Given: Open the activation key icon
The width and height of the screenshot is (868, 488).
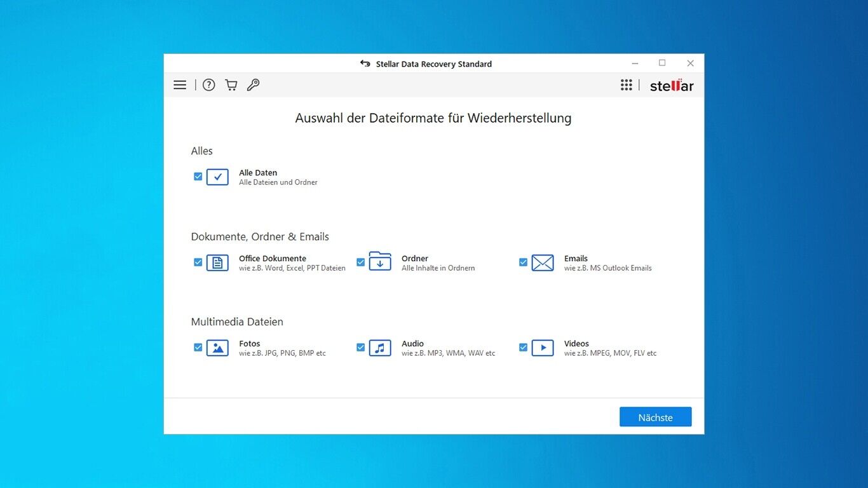Looking at the screenshot, I should [253, 85].
